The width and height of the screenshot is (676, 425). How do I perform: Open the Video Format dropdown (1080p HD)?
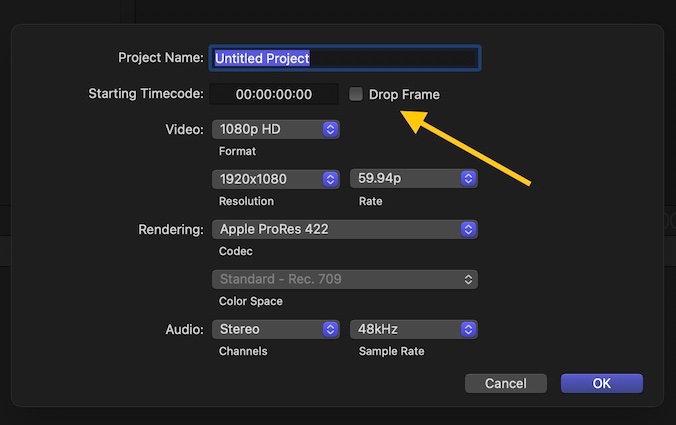(276, 129)
